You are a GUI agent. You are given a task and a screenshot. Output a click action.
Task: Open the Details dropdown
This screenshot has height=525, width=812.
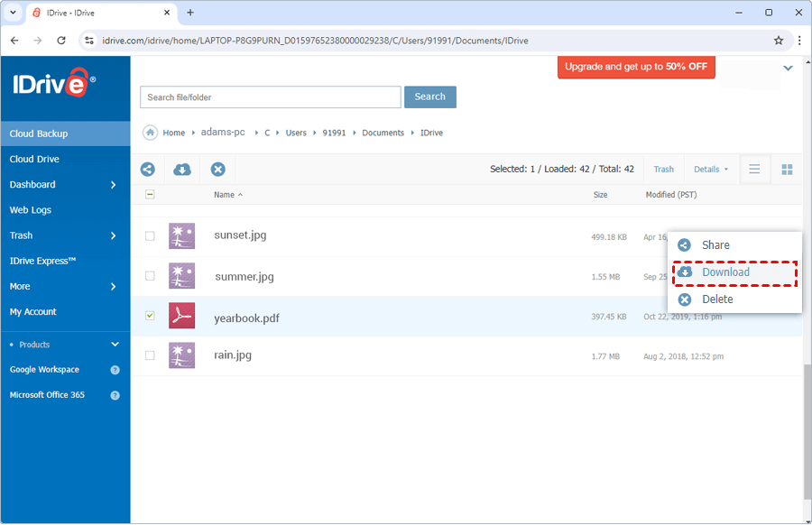click(710, 169)
